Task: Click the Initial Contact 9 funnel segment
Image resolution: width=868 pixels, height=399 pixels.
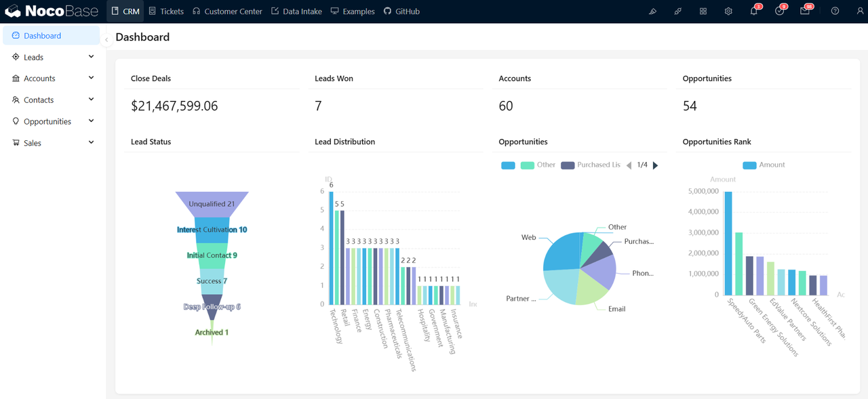Action: click(212, 255)
